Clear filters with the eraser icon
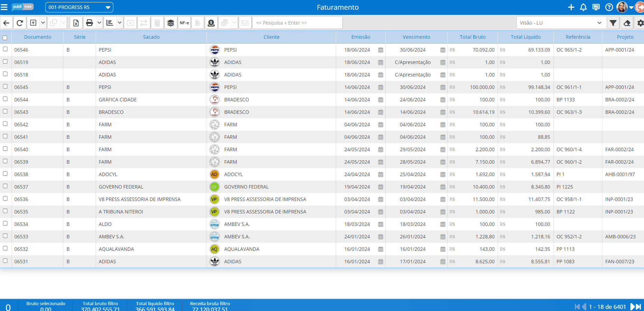Image resolution: width=644 pixels, height=311 pixels. tap(627, 23)
